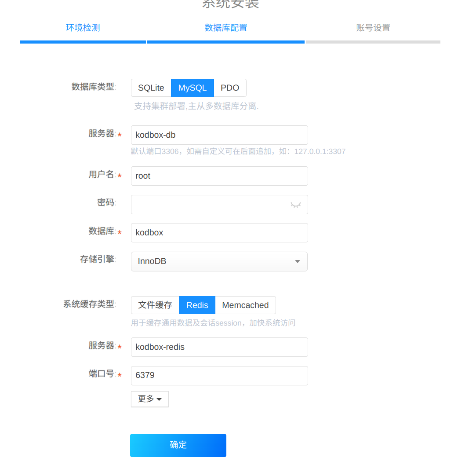Click the 用户名 label
This screenshot has height=458, width=476.
(102, 175)
